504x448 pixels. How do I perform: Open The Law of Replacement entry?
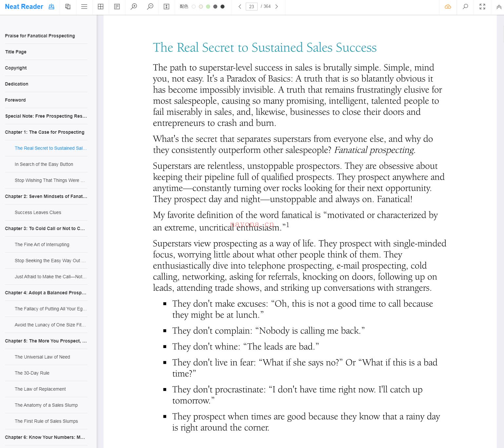40,389
